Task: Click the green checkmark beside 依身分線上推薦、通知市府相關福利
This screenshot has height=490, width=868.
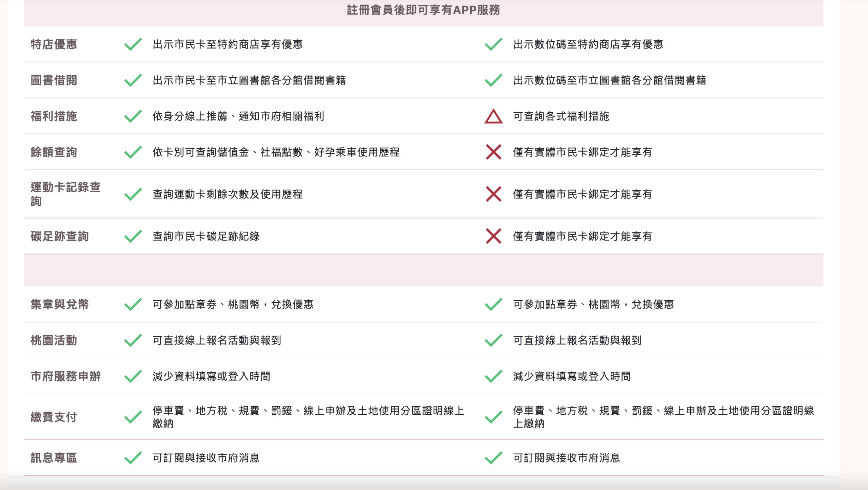Action: click(133, 116)
